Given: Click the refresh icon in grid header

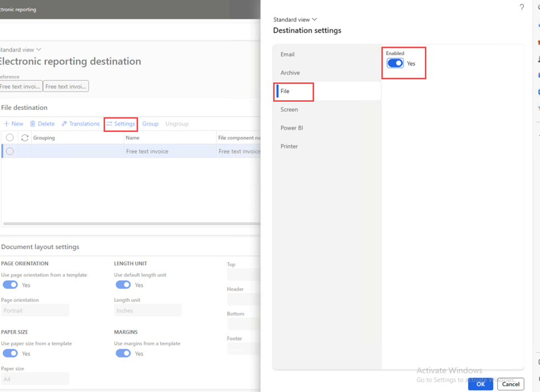Looking at the screenshot, I should click(24, 138).
